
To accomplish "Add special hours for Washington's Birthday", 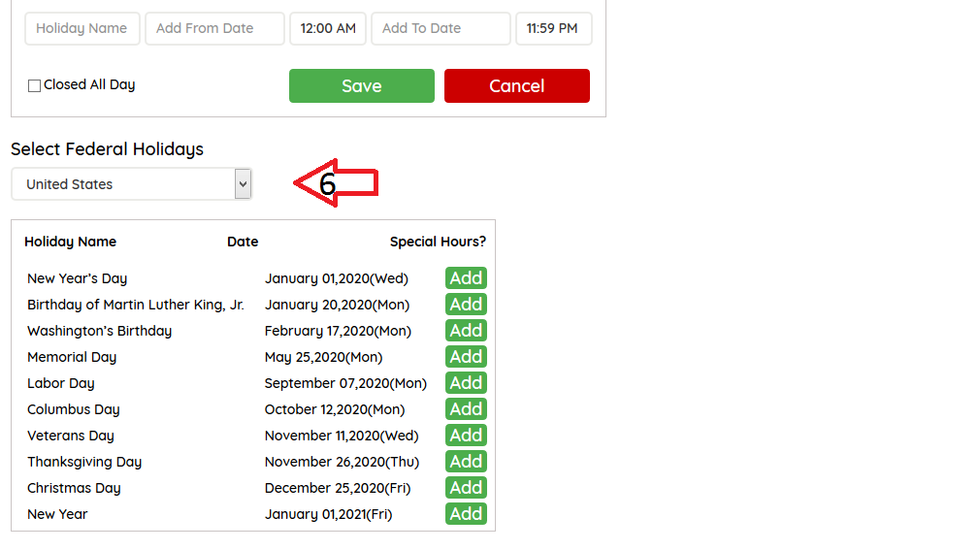I will pos(466,331).
